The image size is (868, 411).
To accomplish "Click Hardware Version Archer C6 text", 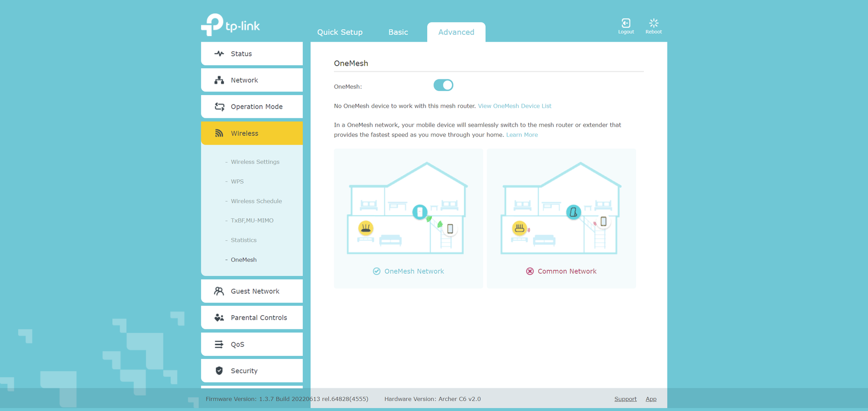I will tap(432, 399).
